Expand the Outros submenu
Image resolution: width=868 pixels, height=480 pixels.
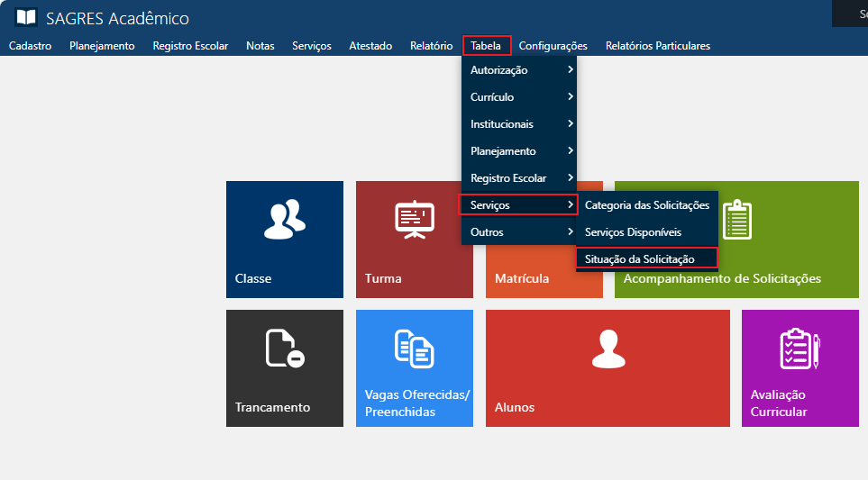[x=518, y=232]
